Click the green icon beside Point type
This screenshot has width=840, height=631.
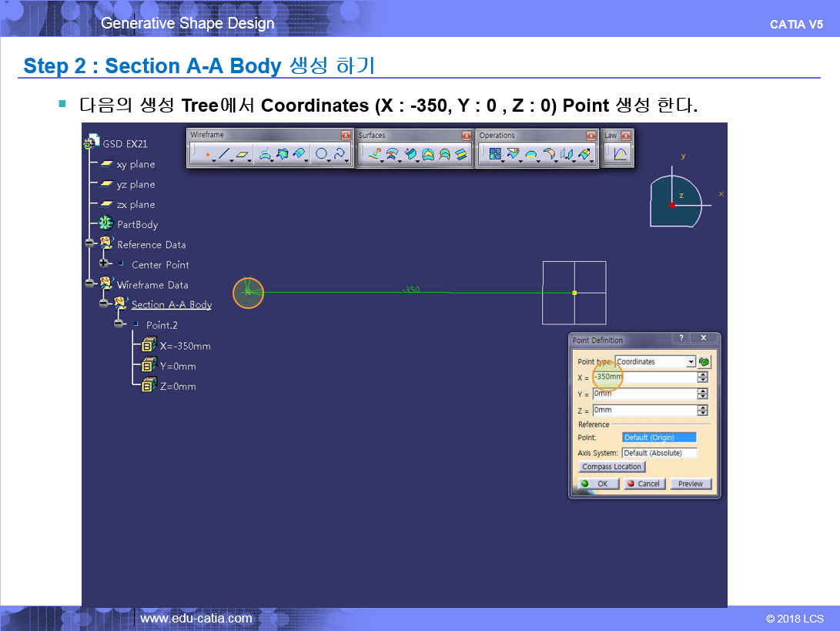point(704,361)
